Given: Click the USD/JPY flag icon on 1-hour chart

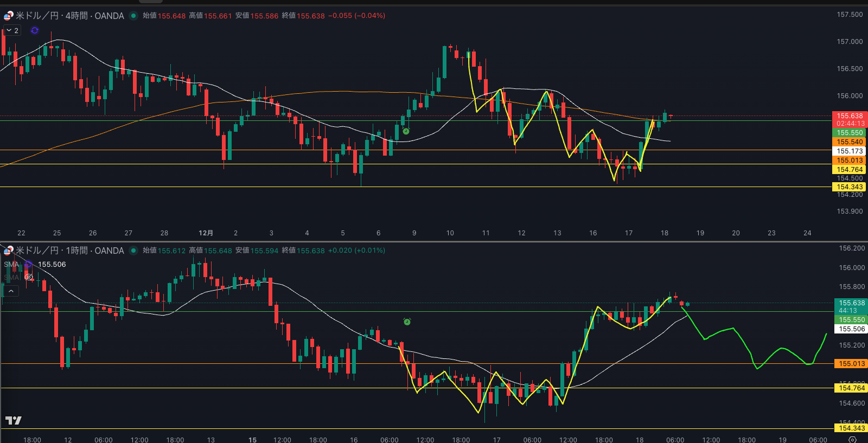Looking at the screenshot, I should pos(8,251).
